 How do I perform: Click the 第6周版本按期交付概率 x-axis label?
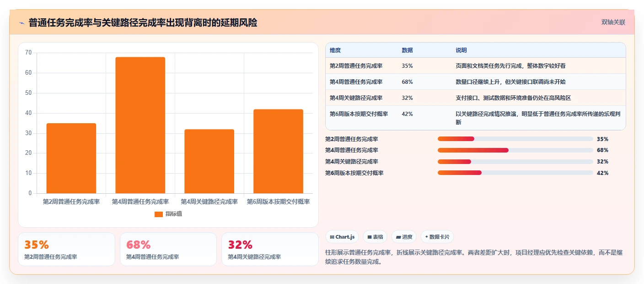279,202
